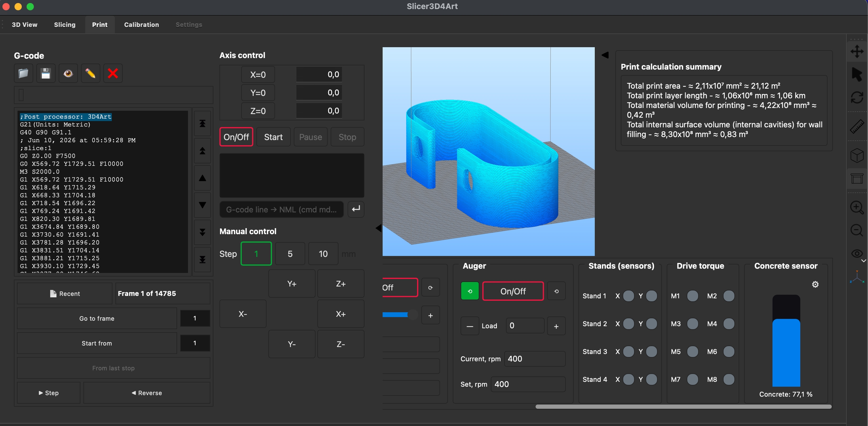Jog axis with Z- button

click(x=341, y=344)
